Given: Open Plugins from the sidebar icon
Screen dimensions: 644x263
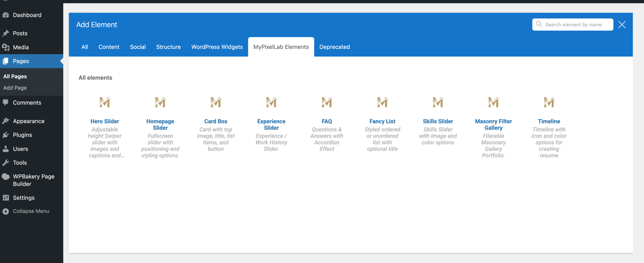Looking at the screenshot, I should 6,135.
